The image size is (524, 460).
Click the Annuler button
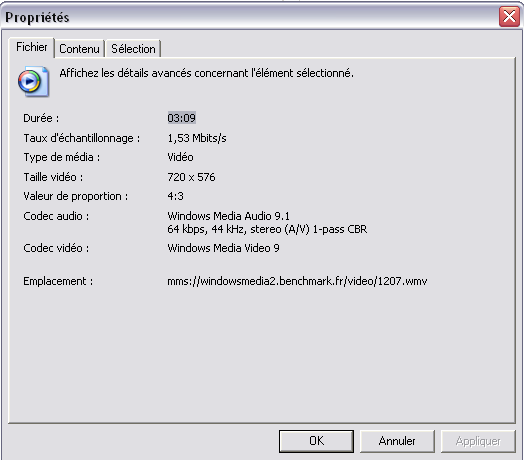(x=397, y=441)
